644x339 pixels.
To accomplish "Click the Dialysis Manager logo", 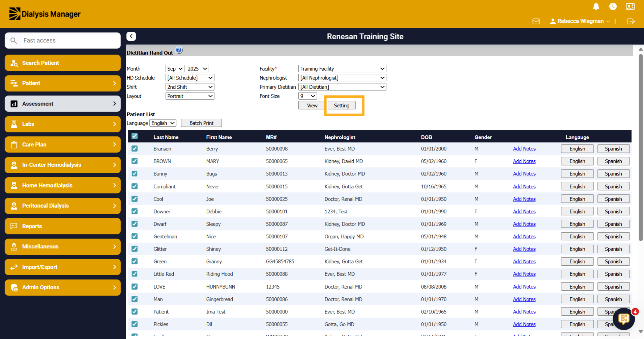I will click(45, 14).
